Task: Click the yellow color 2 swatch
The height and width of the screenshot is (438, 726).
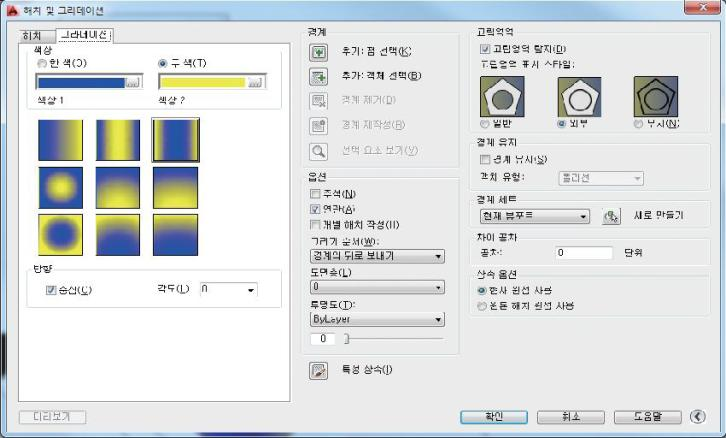Action: (x=203, y=83)
